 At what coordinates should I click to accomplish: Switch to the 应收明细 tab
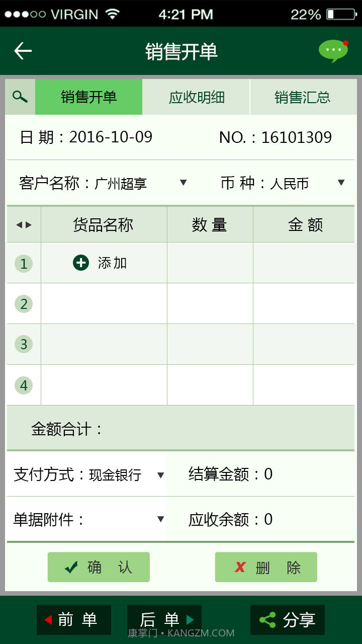tap(196, 97)
